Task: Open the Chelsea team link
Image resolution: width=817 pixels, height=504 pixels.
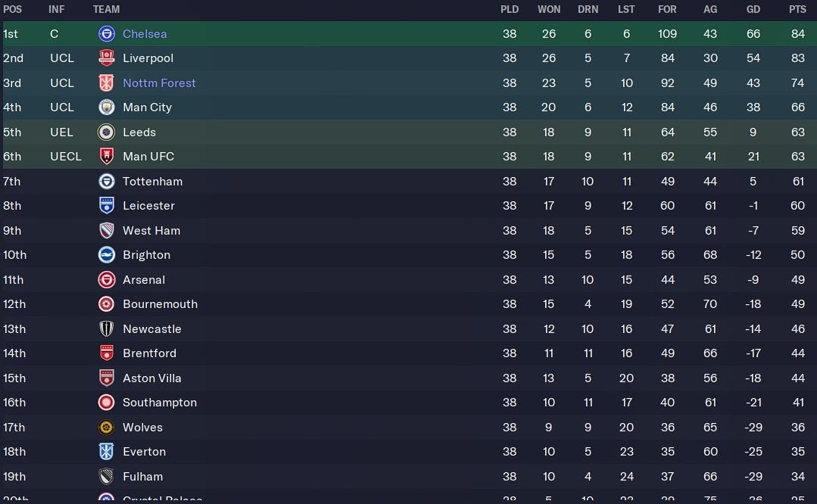Action: pos(145,34)
